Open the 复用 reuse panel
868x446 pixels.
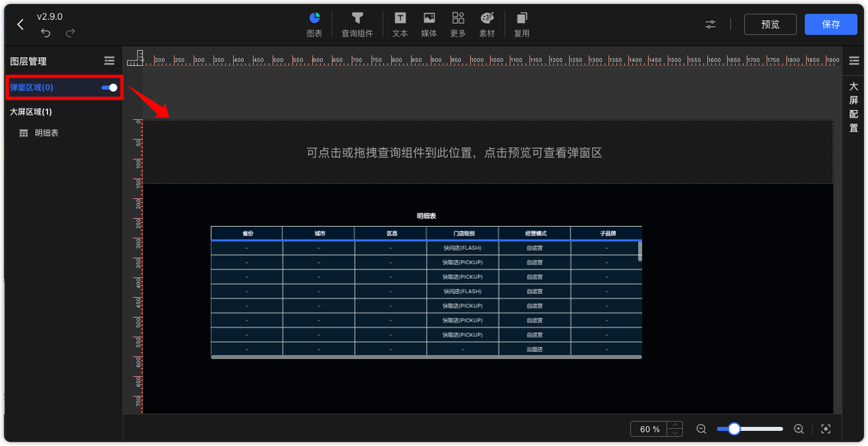pos(521,24)
